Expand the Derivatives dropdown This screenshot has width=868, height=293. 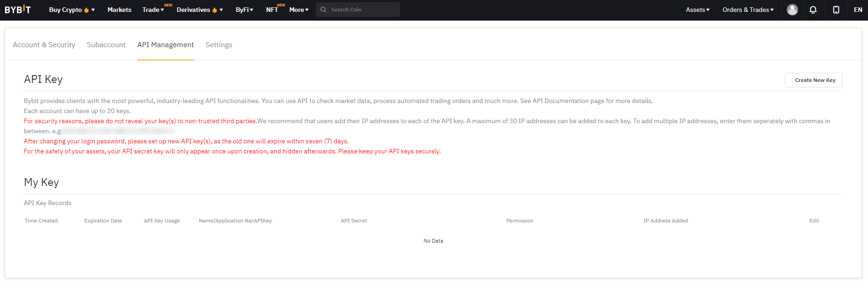pos(200,10)
